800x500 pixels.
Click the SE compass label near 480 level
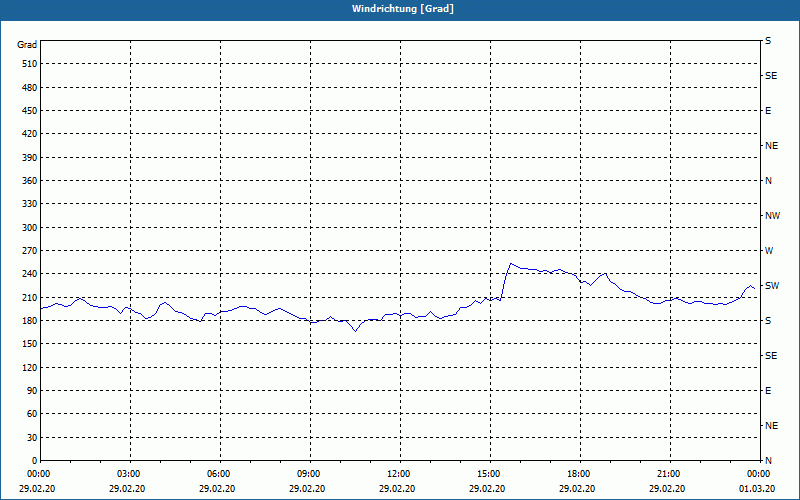[x=771, y=76]
